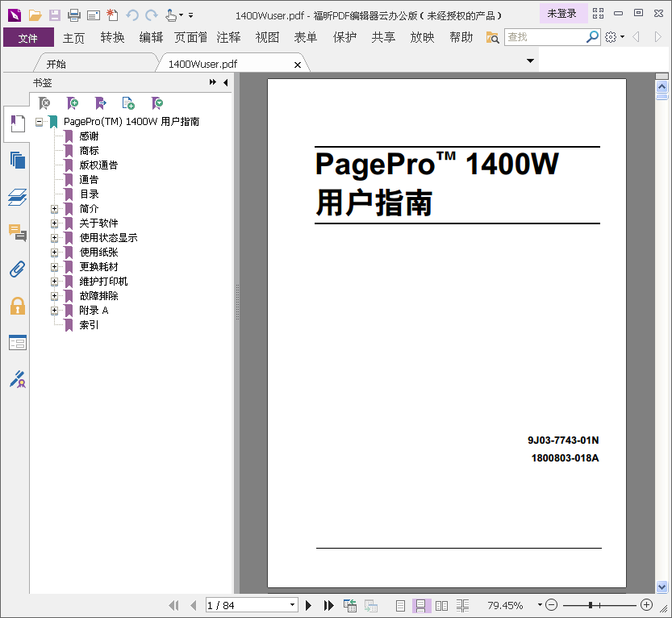Delete bookmark using the bookmark X icon
The width and height of the screenshot is (672, 618).
(x=44, y=103)
